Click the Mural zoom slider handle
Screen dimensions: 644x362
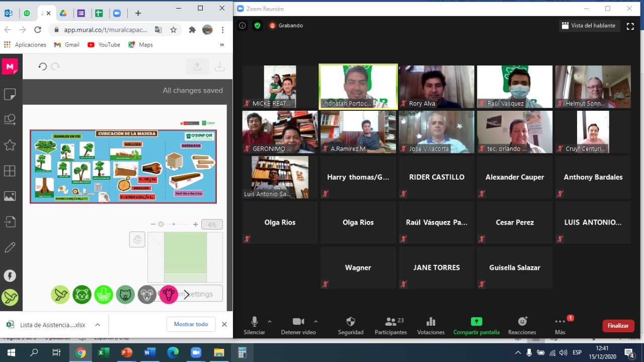(x=161, y=225)
